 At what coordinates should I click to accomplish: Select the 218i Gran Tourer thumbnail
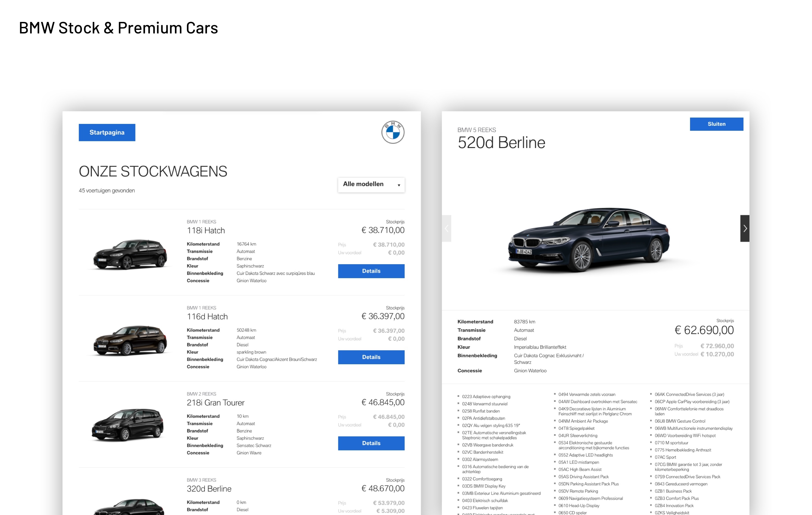(128, 425)
